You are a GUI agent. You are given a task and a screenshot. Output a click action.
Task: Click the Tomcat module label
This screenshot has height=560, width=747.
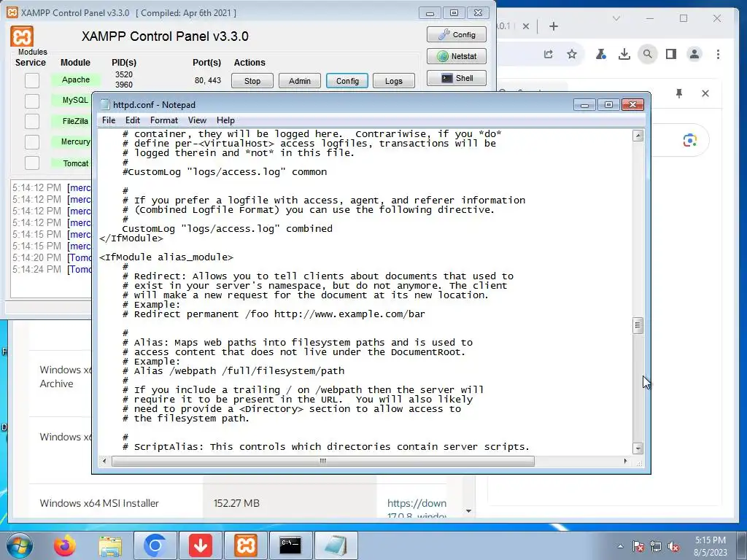75,163
